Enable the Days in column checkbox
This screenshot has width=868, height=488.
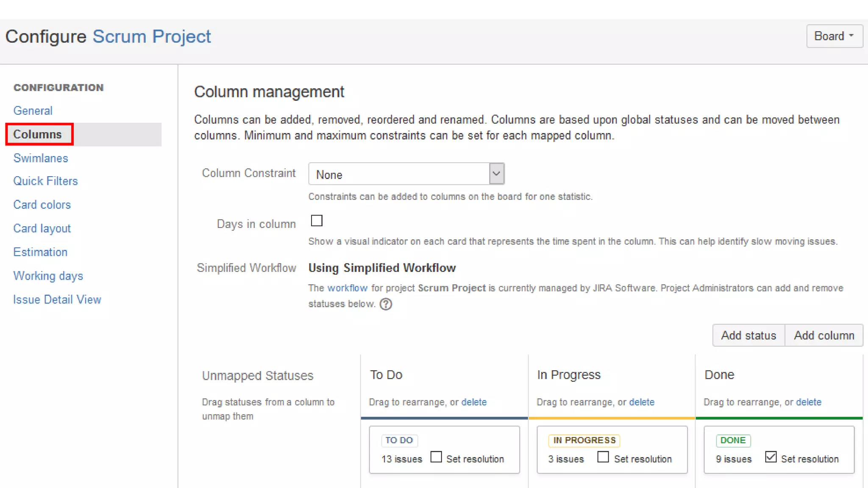[x=317, y=221]
